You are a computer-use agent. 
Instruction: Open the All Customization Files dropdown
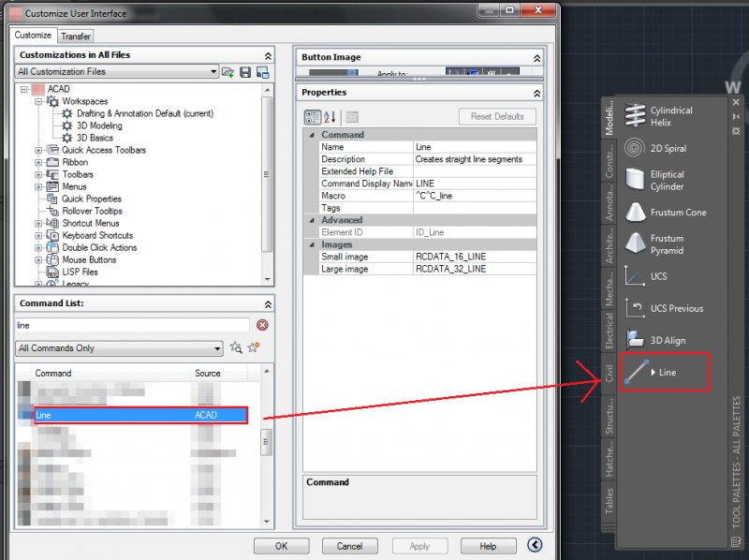[x=213, y=72]
